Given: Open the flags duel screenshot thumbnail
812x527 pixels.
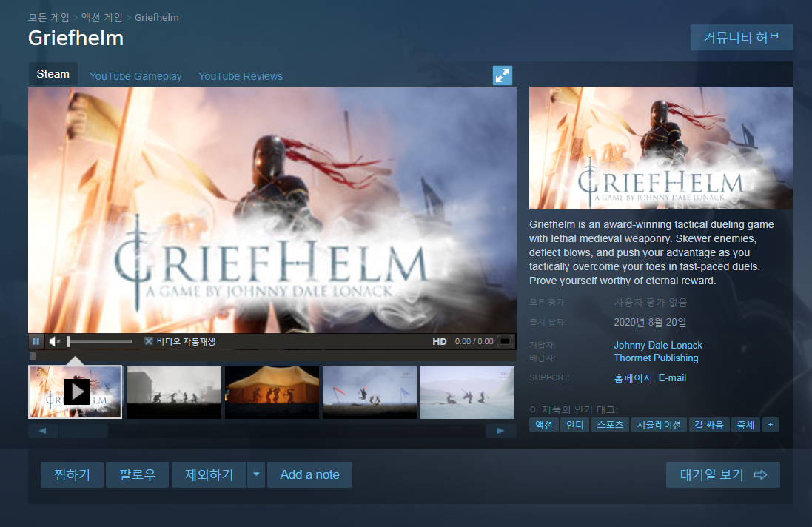Looking at the screenshot, I should click(369, 392).
